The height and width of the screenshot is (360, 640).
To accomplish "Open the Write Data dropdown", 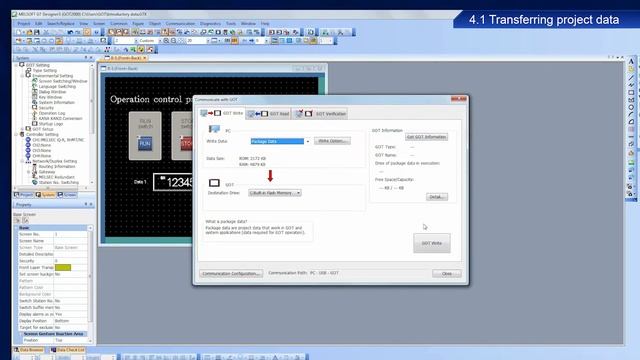I will 307,141.
